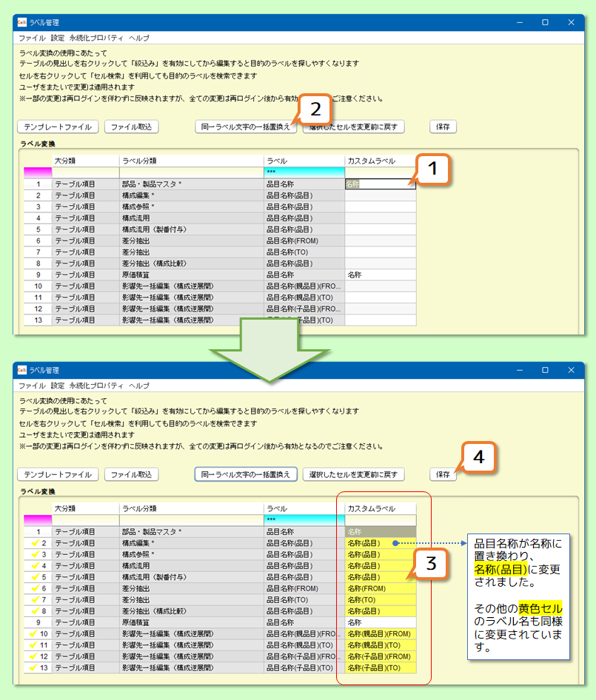Click 選択したセルを変更前に戻す button in lower window
Viewport: 596px width, 700px height.
353,474
